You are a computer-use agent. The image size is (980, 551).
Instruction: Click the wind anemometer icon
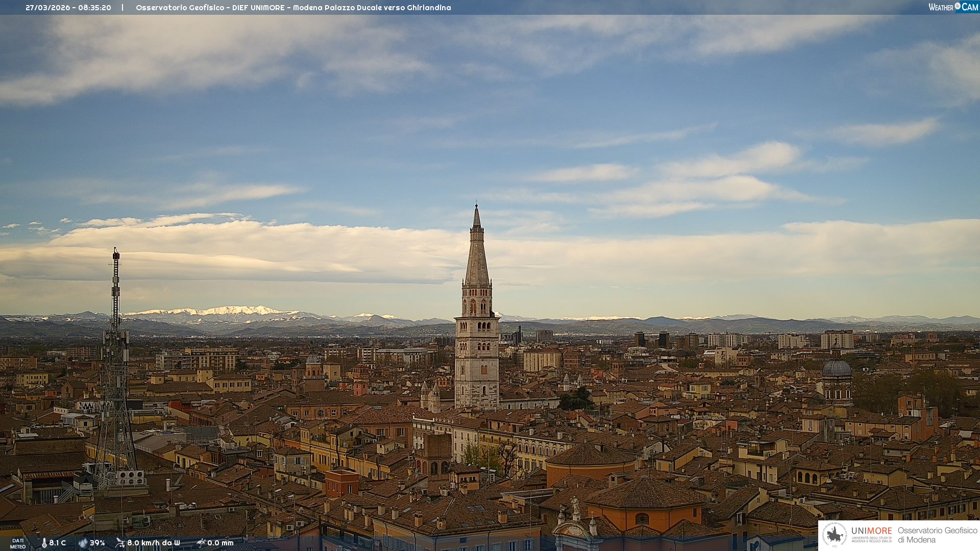[120, 543]
